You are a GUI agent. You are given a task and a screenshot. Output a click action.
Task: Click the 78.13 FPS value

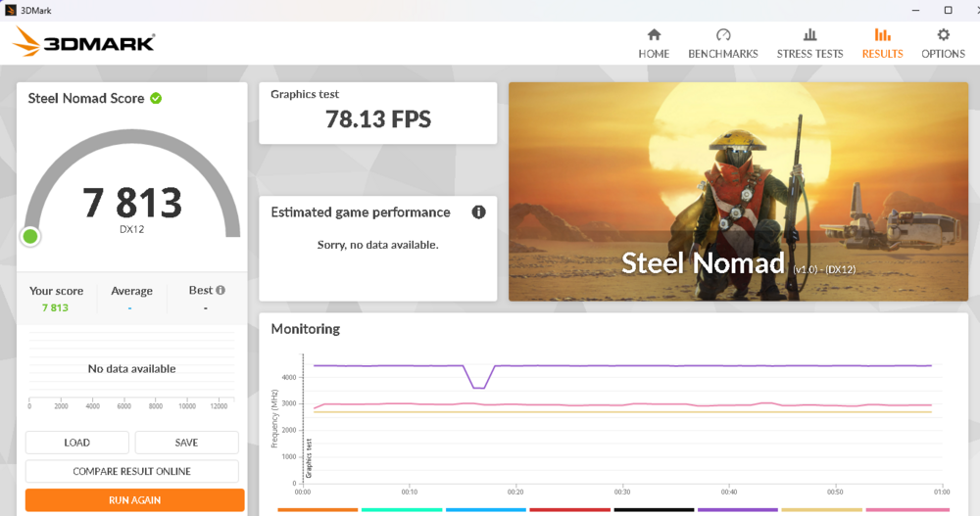(x=378, y=118)
